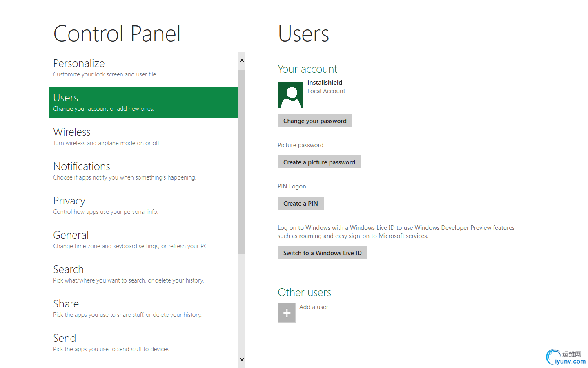This screenshot has width=588, height=368.
Task: Click the Create a PIN button
Action: coord(301,203)
